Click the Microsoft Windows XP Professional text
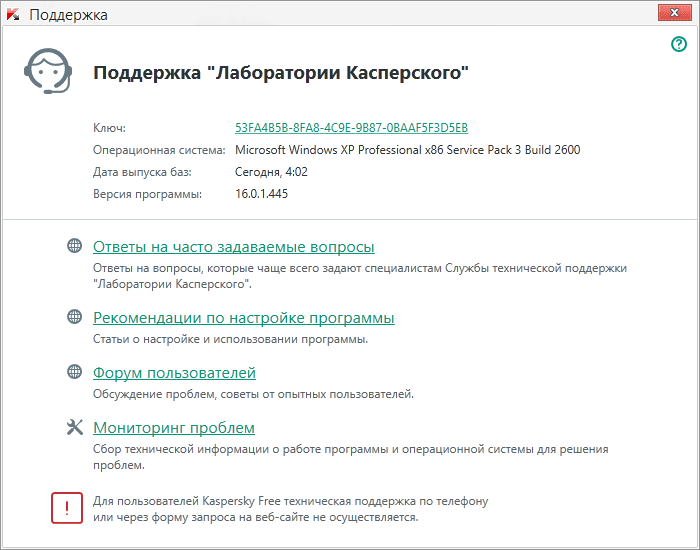The width and height of the screenshot is (700, 550). click(408, 150)
